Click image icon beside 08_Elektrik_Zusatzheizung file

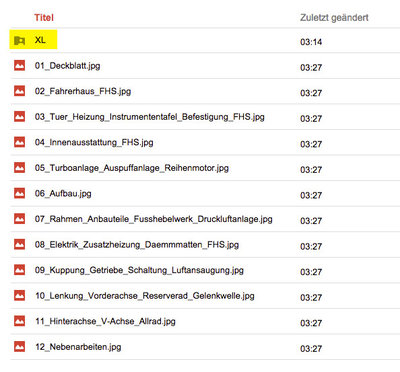tap(20, 244)
